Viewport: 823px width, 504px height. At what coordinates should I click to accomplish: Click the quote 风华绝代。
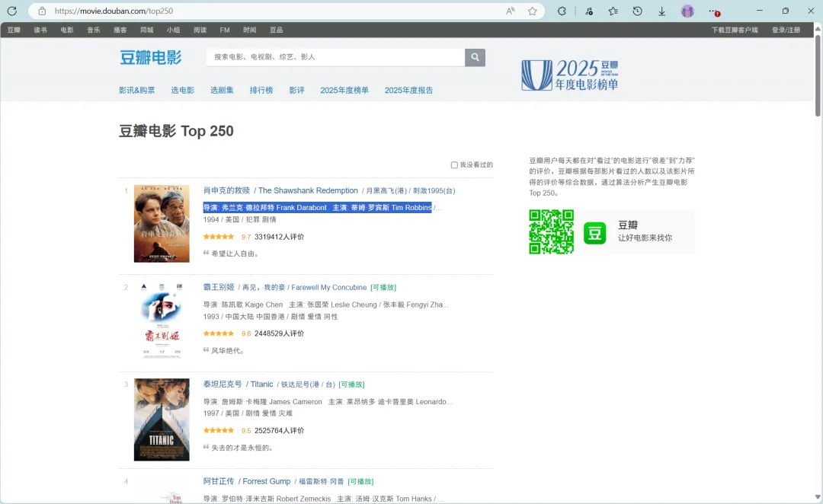click(228, 351)
